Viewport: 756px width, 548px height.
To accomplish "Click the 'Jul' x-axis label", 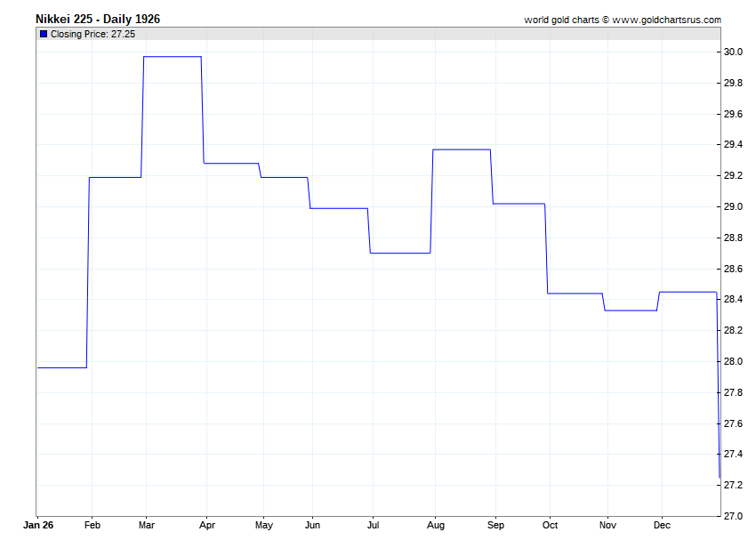I will click(374, 525).
